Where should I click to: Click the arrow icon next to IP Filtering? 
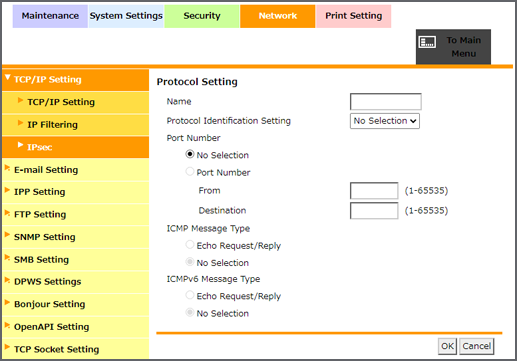[x=20, y=122]
